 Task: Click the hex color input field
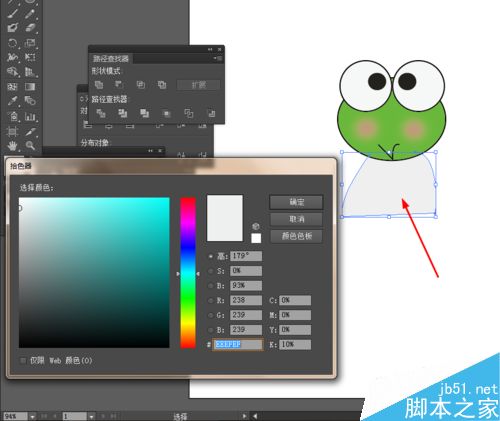237,345
